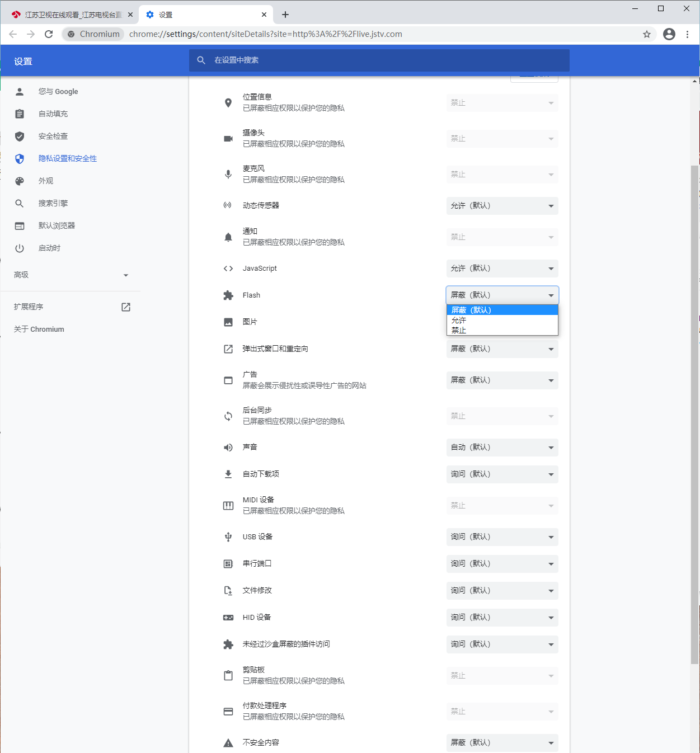The image size is (700, 753).
Task: Expand the 高级 section in sidebar
Action: coord(71,275)
